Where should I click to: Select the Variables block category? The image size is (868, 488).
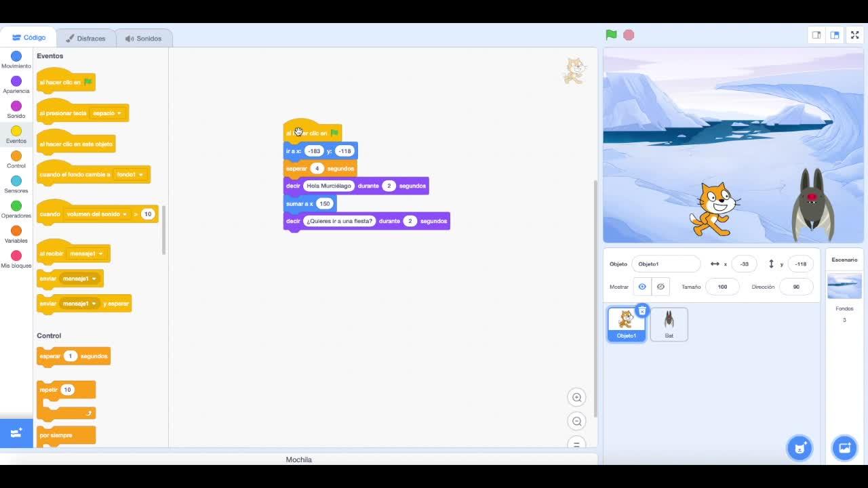tap(16, 235)
